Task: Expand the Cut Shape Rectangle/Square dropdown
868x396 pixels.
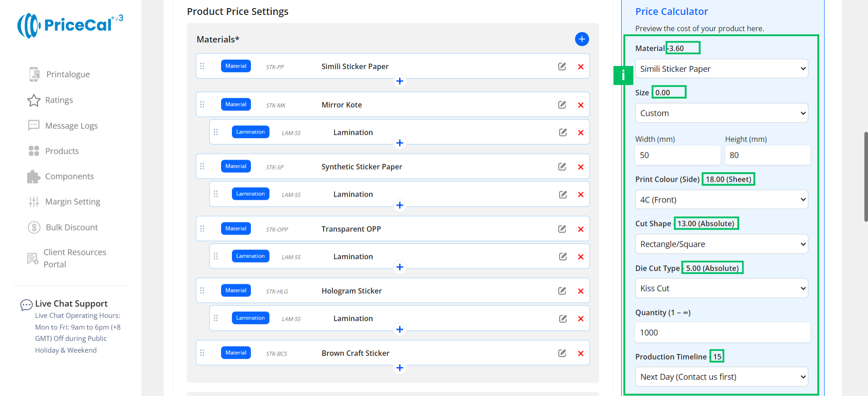Action: (721, 244)
